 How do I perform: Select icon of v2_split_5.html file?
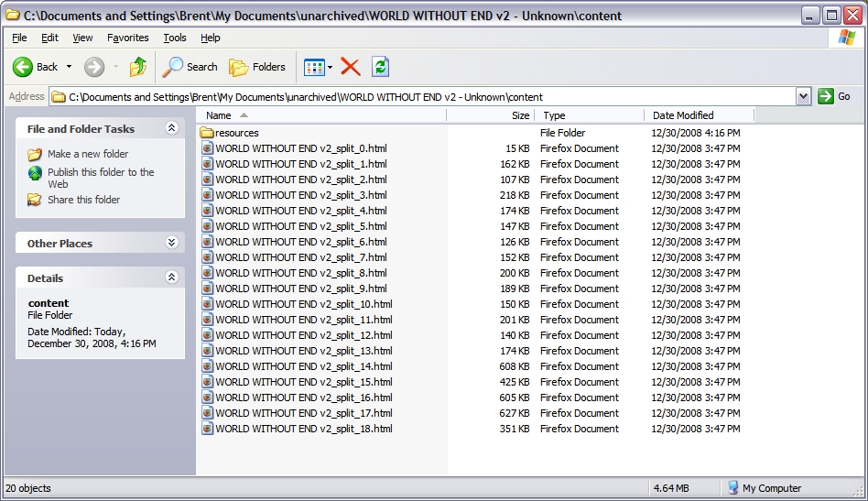(x=208, y=226)
